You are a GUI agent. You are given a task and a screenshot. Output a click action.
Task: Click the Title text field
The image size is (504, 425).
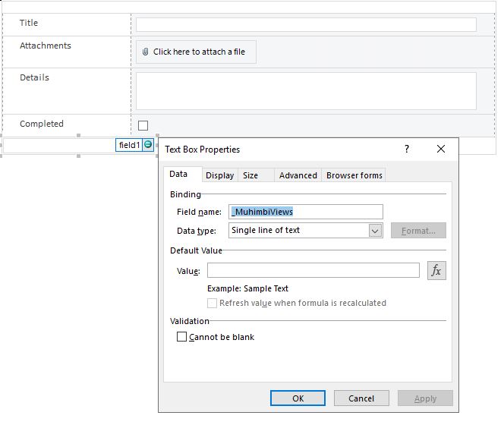(306, 24)
